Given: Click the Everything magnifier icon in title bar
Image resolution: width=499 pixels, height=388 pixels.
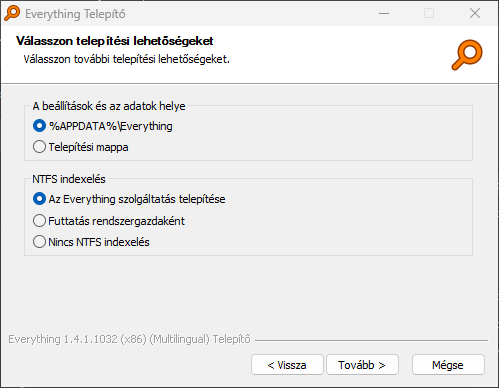Looking at the screenshot, I should click(x=12, y=14).
